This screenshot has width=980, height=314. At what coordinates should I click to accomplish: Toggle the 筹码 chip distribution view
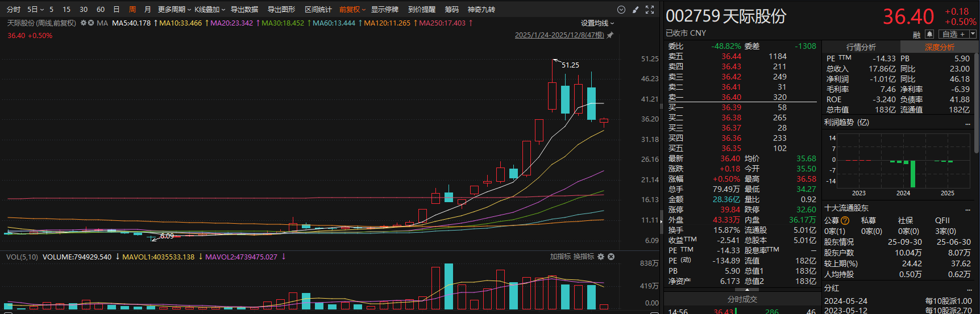tap(451, 10)
